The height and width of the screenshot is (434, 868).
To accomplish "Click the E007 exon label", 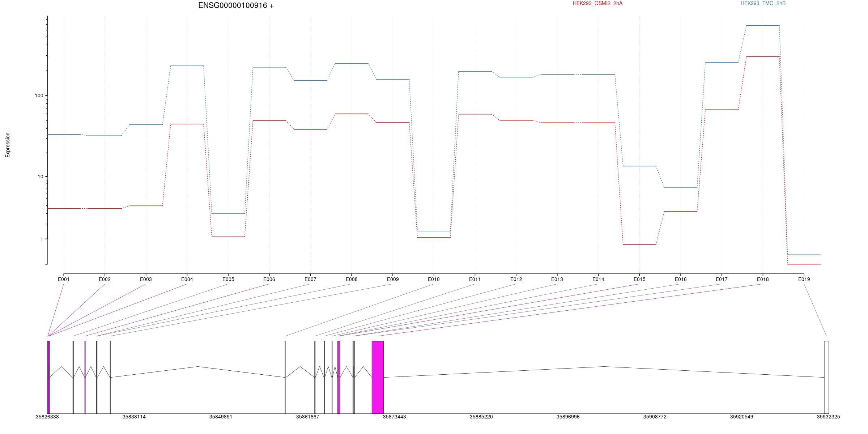I will coord(310,279).
